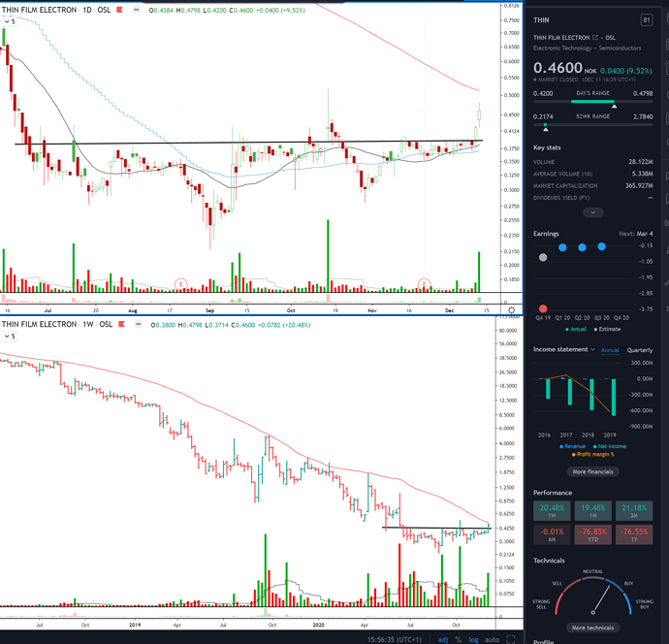The width and height of the screenshot is (669, 644).
Task: Click the Next: Mar 4 earnings date
Action: pos(636,234)
